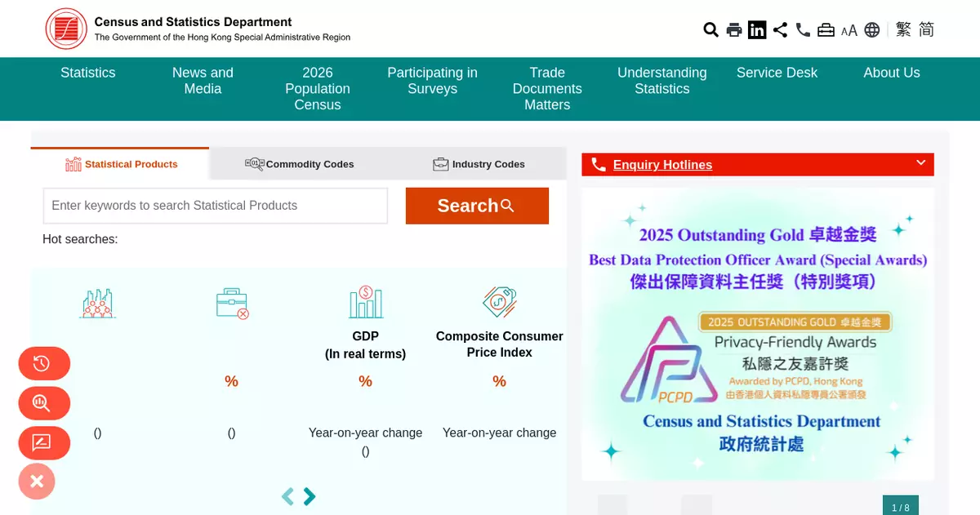
Task: Open the Statistics navigation menu
Action: (x=88, y=73)
